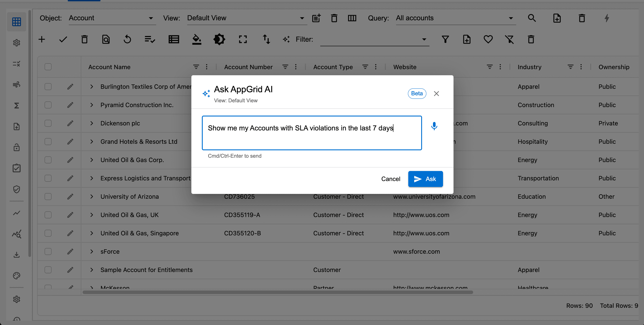Click the table rows density icon
644x325 pixels.
174,39
